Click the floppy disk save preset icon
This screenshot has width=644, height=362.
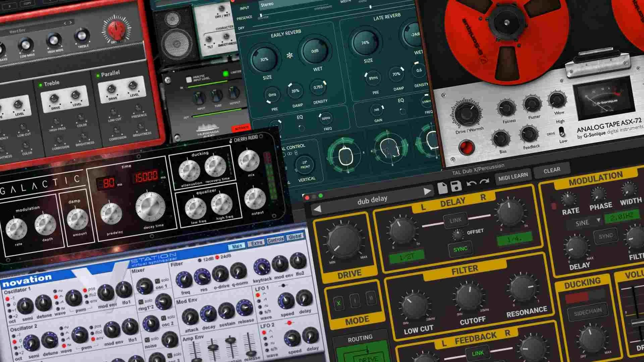pos(456,186)
